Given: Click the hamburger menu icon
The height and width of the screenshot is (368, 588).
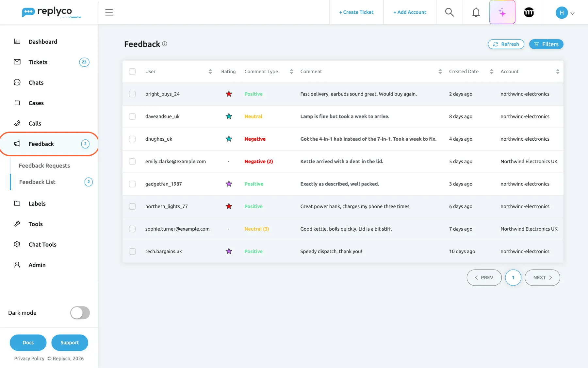Looking at the screenshot, I should point(109,12).
